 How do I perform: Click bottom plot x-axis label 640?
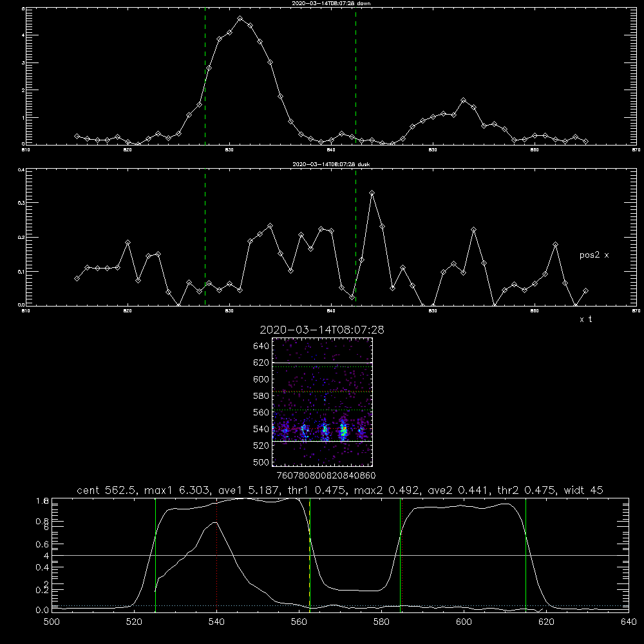click(629, 622)
